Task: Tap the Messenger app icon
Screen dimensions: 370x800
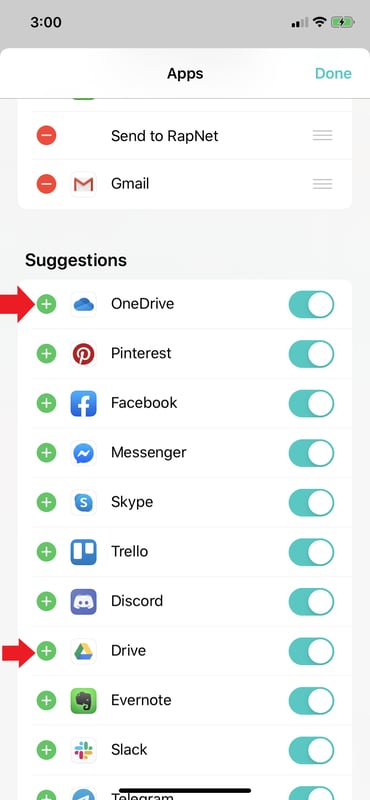Action: pyautogui.click(x=83, y=453)
